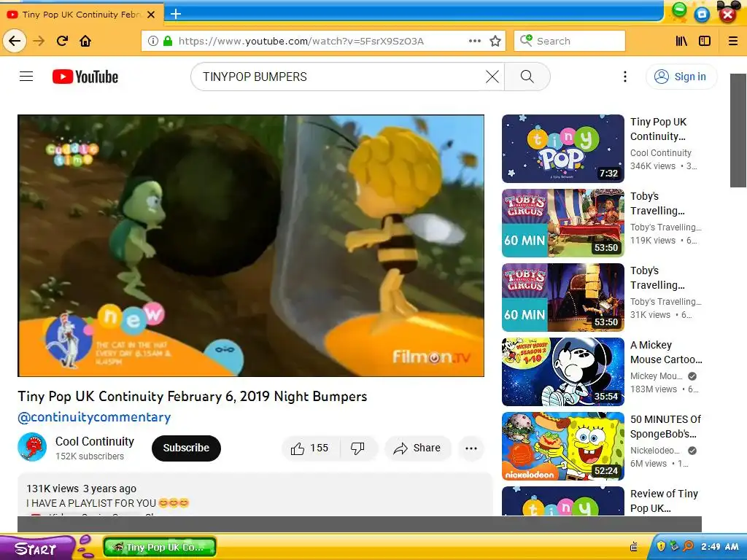This screenshot has width=747, height=560.
Task: Open 50 MINUTES Of SpongeBob's title link
Action: tap(665, 426)
